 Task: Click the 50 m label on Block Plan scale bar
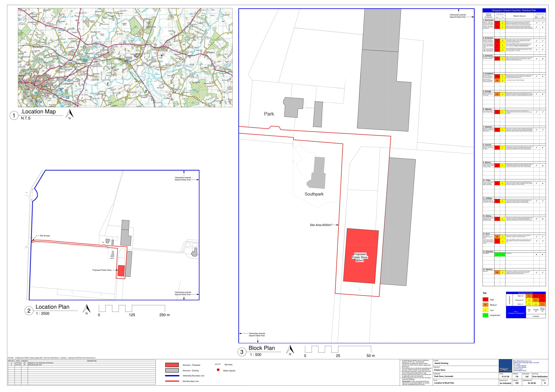371,356
